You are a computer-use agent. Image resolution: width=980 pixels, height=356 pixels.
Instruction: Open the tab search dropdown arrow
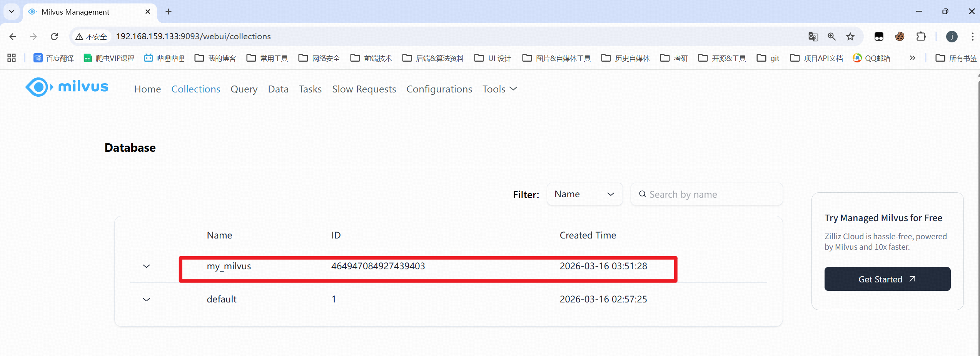(x=12, y=12)
